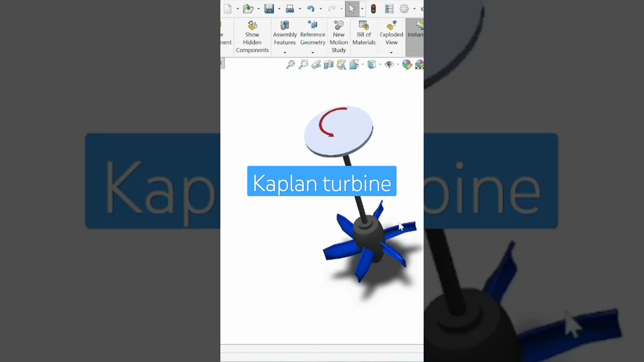Click the New document icon
Image resolution: width=644 pixels, height=362 pixels.
pyautogui.click(x=227, y=9)
